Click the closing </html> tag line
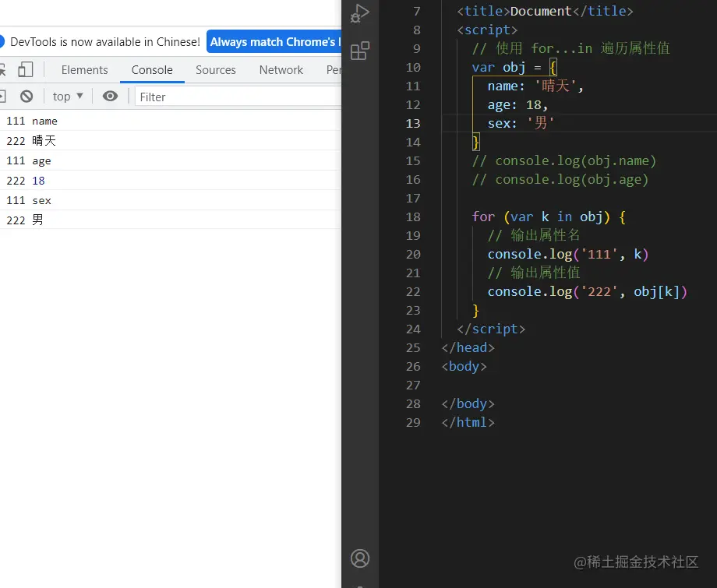Screen dimensions: 717x588 (x=468, y=422)
